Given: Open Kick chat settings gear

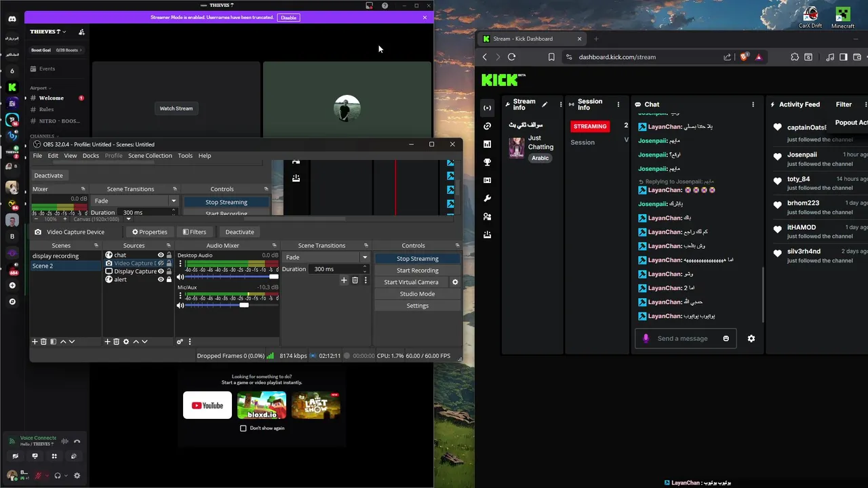Looking at the screenshot, I should (x=751, y=338).
